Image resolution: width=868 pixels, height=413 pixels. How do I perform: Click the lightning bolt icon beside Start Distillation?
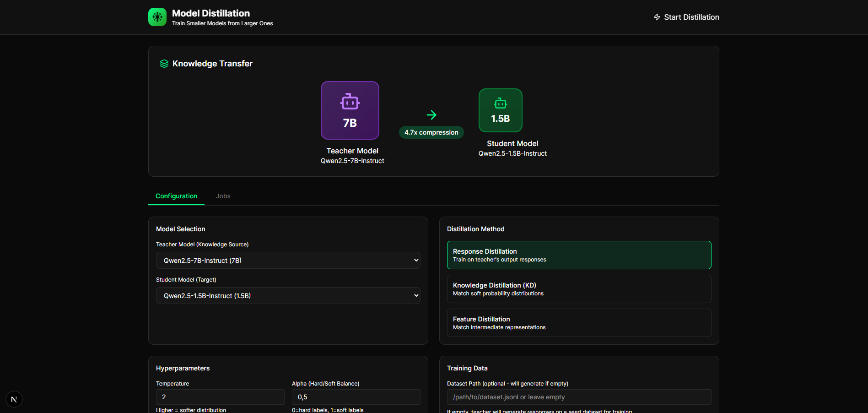[657, 17]
